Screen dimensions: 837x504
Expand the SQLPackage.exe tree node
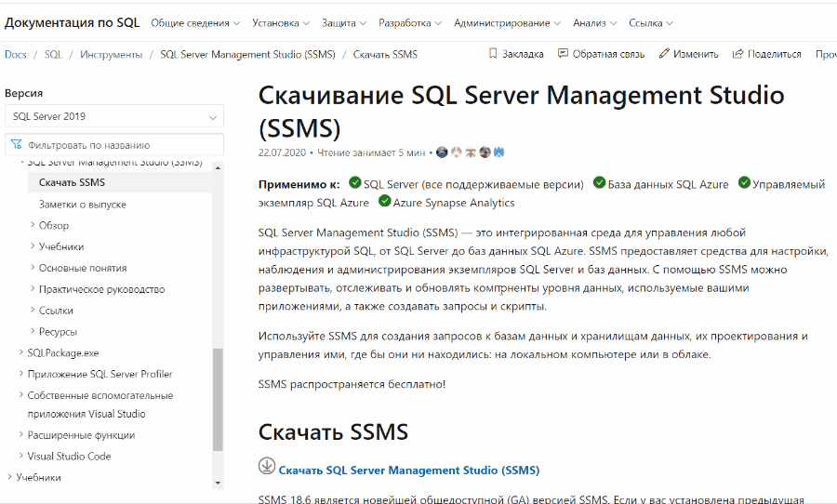21,352
